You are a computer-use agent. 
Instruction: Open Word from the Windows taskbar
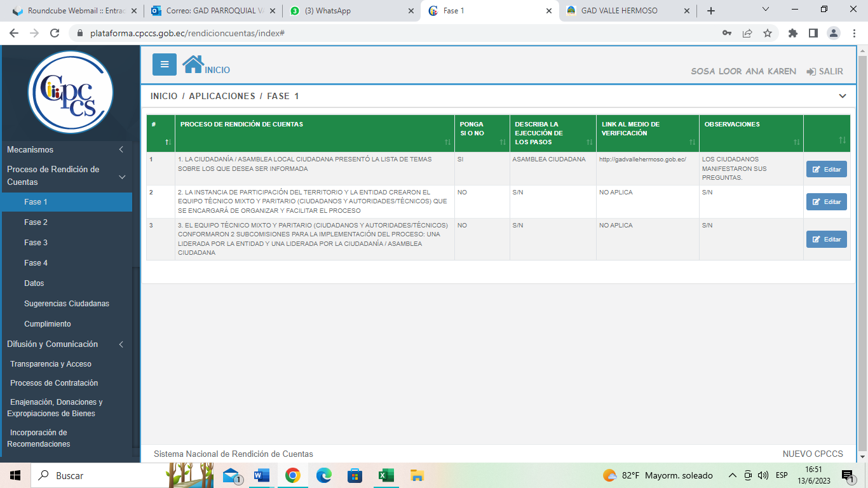(x=261, y=475)
